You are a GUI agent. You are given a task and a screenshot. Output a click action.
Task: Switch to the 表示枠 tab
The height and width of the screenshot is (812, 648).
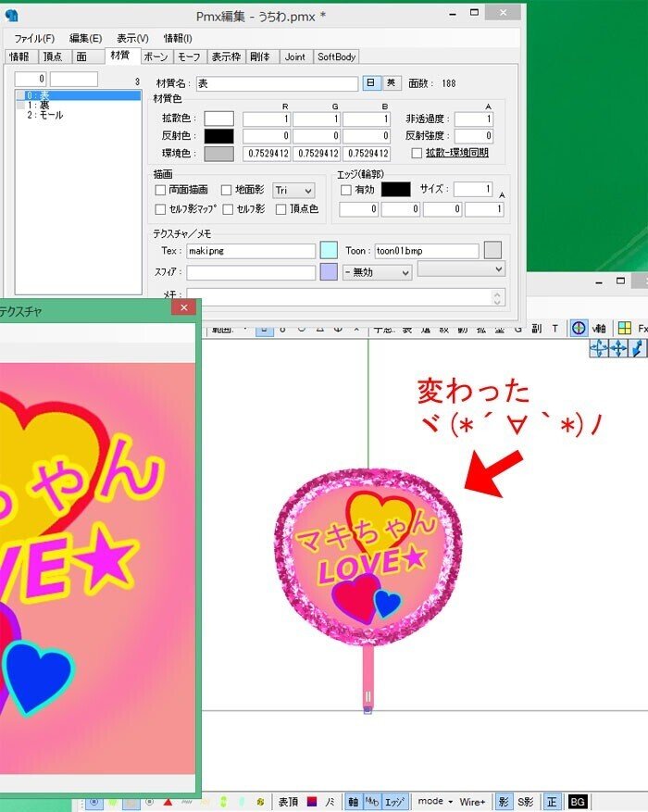226,56
